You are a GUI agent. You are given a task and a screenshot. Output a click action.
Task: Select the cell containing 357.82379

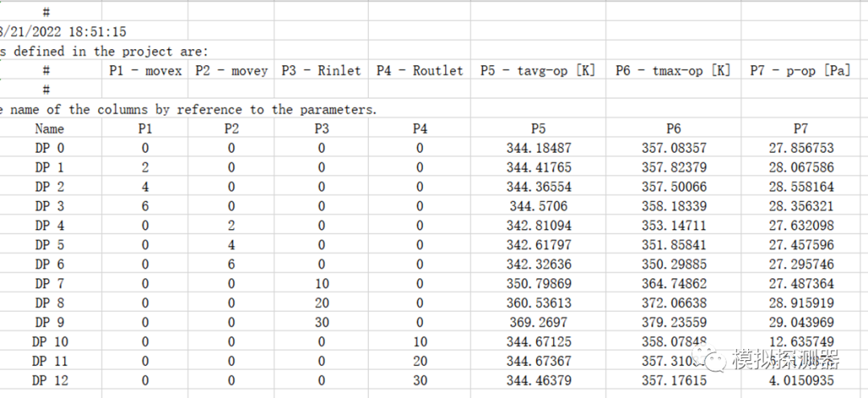tap(674, 167)
